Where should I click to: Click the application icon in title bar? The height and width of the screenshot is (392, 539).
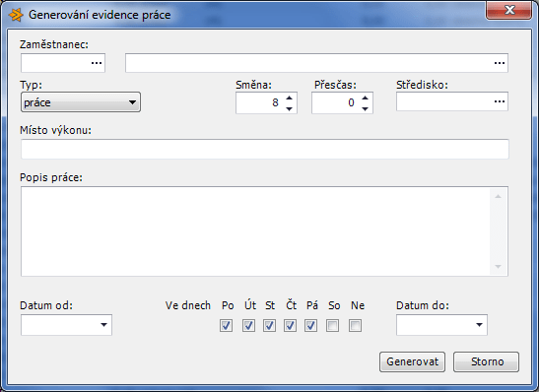point(16,15)
